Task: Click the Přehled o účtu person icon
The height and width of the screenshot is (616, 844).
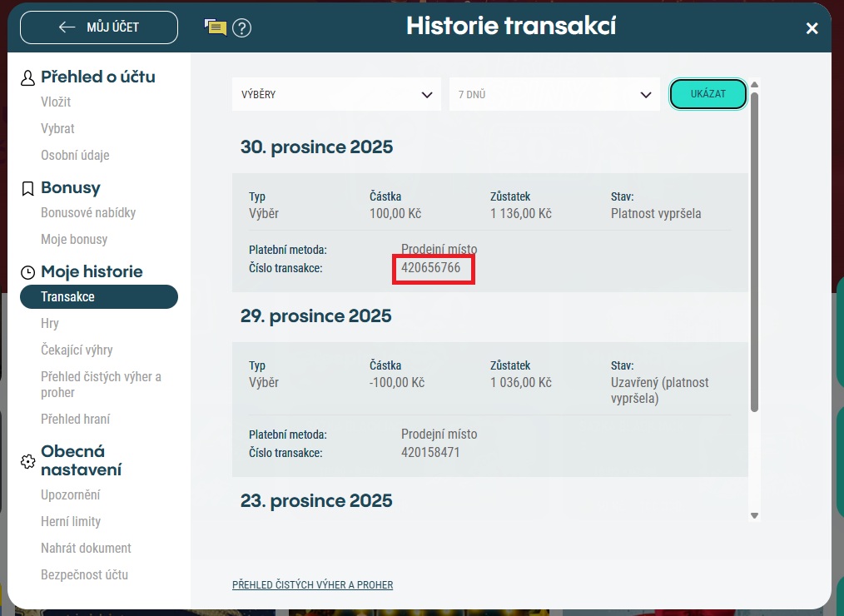Action: tap(27, 77)
